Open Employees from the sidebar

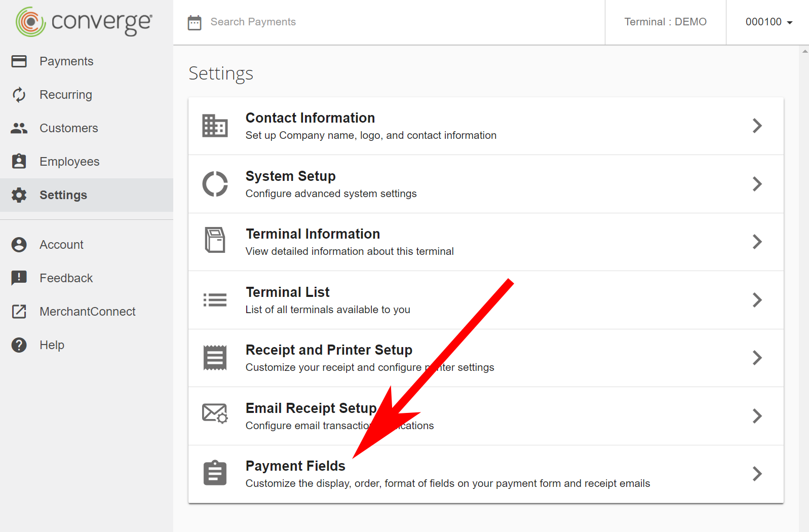click(x=87, y=162)
